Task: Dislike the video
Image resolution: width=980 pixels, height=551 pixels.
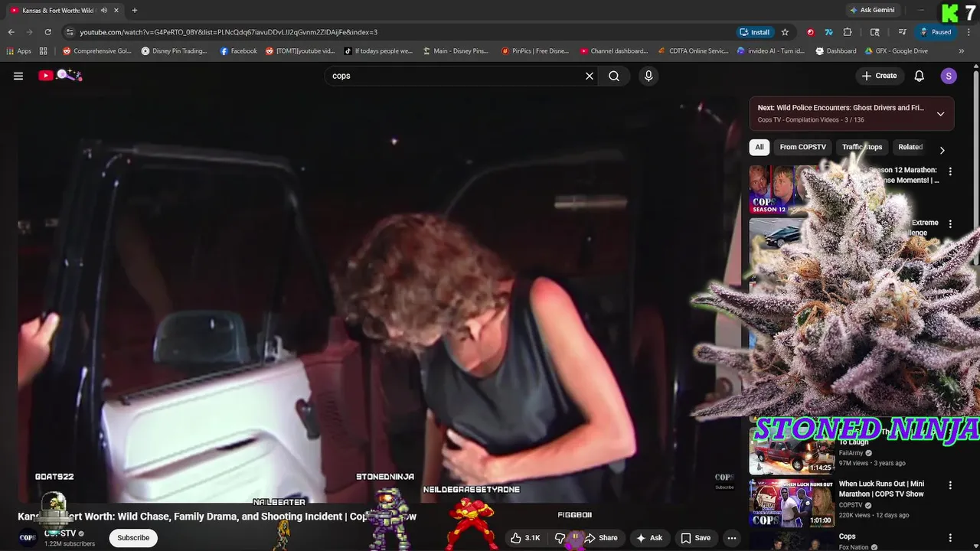Action: (560, 538)
